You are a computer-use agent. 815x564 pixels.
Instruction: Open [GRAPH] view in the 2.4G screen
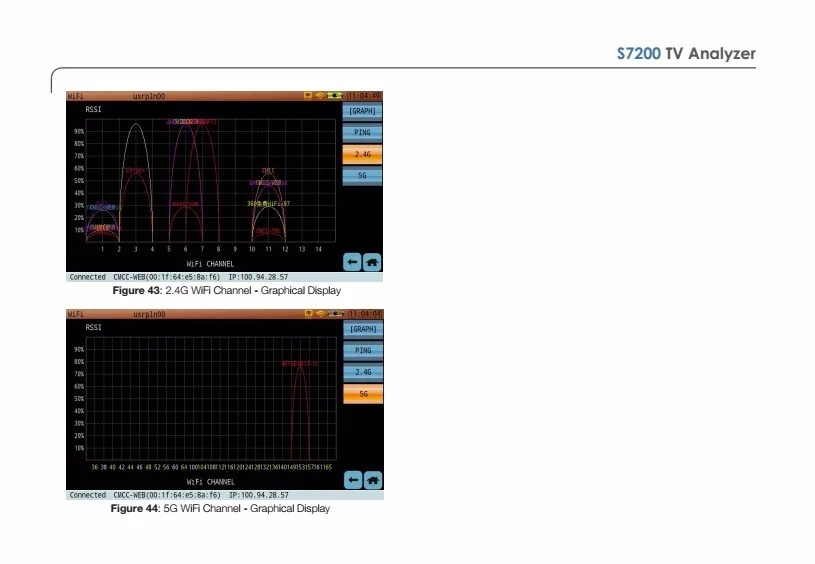click(x=363, y=111)
